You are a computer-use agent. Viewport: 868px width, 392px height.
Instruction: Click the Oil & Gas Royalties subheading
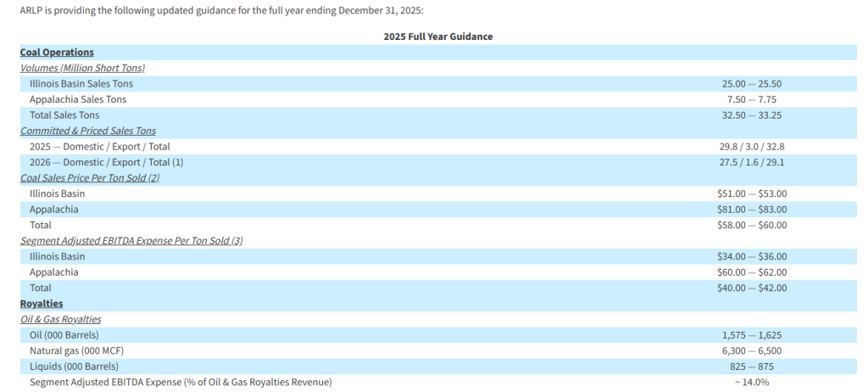[x=61, y=319]
